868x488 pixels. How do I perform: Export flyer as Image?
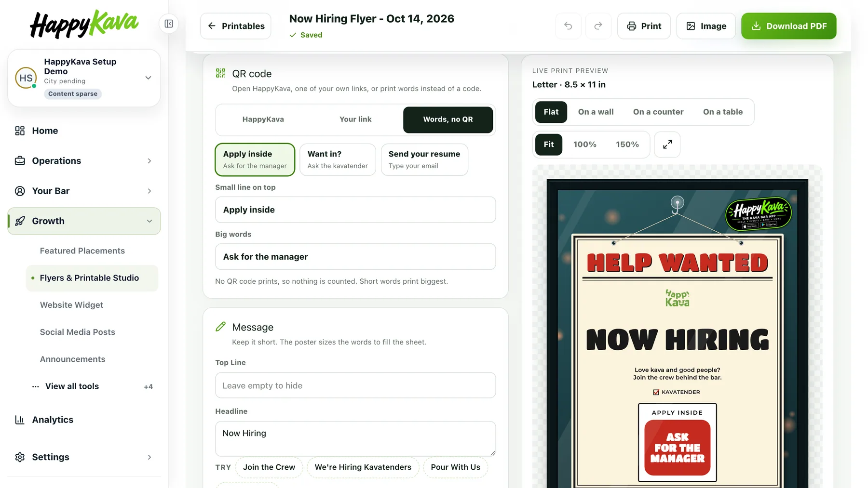(706, 26)
